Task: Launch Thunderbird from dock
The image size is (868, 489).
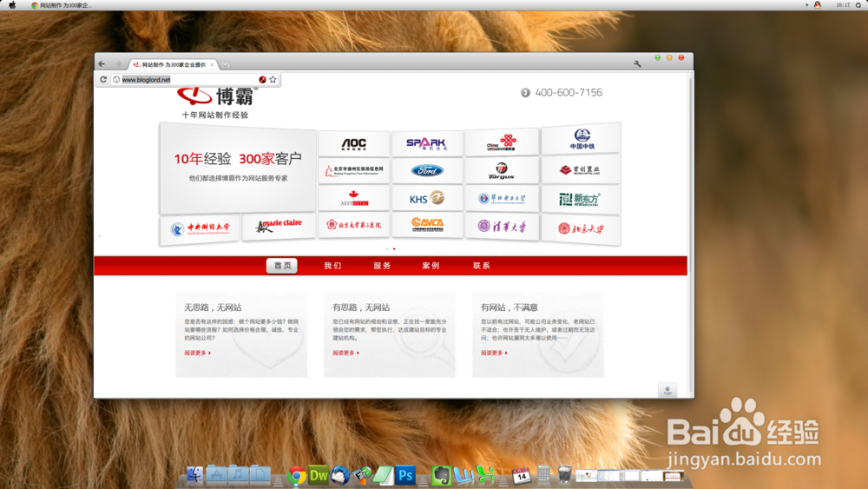Action: [x=340, y=475]
